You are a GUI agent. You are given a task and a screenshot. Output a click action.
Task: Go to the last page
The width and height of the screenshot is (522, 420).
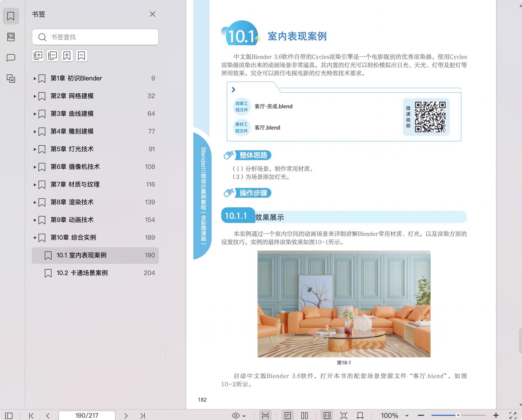point(143,416)
